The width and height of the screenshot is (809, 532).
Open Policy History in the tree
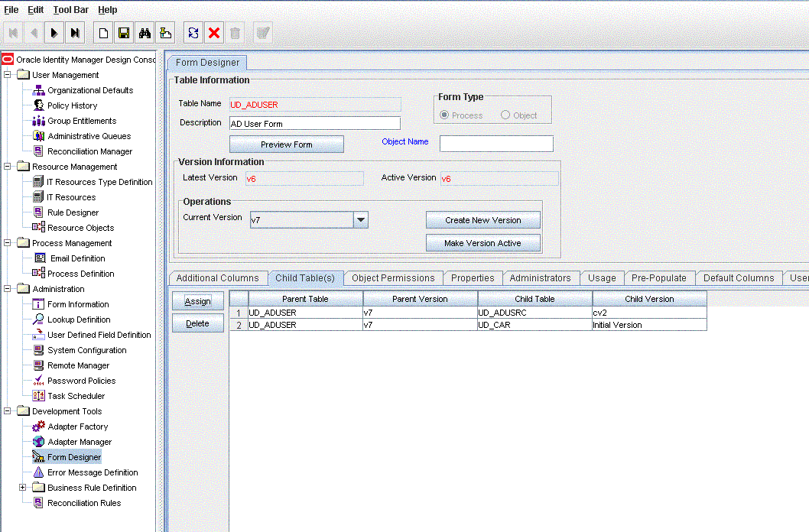click(72, 105)
